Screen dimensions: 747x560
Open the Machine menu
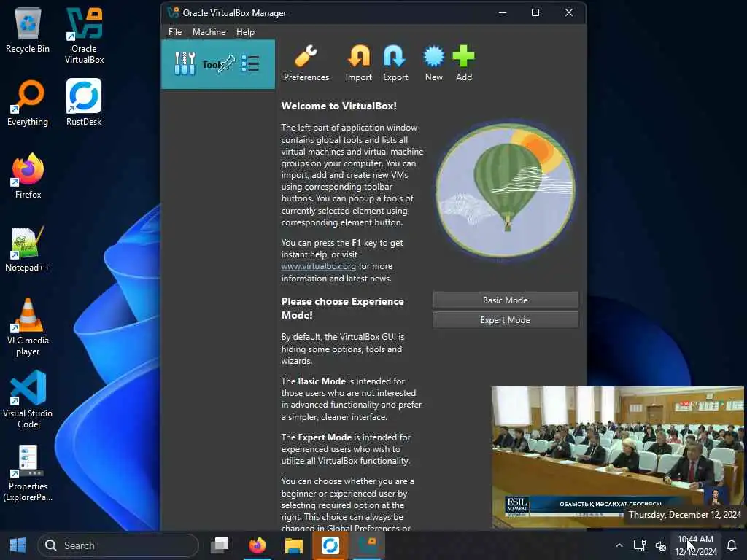(x=209, y=32)
